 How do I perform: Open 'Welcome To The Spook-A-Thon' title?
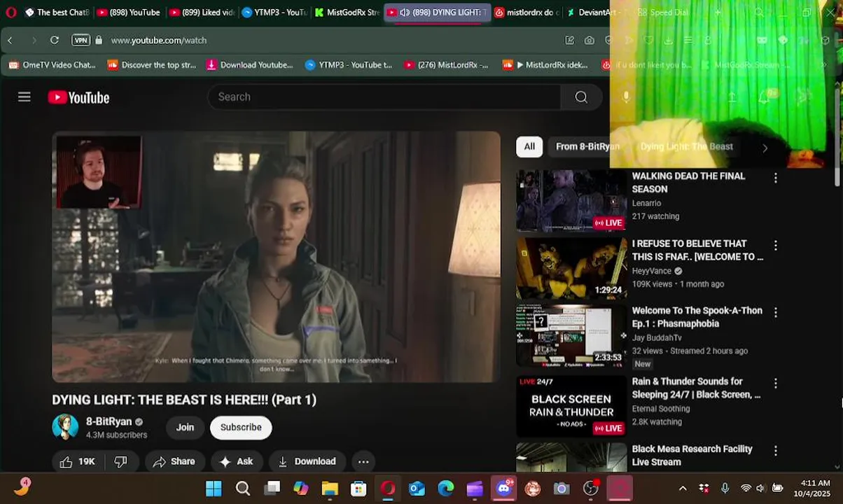point(697,317)
